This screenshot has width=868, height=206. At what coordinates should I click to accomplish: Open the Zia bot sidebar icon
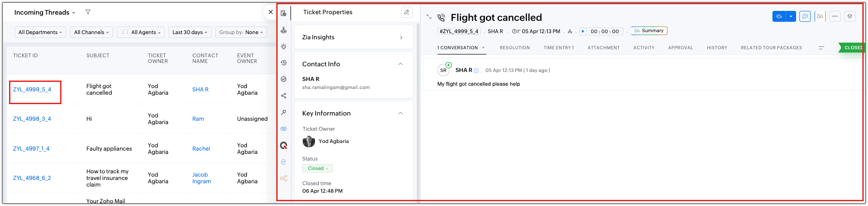pyautogui.click(x=284, y=30)
